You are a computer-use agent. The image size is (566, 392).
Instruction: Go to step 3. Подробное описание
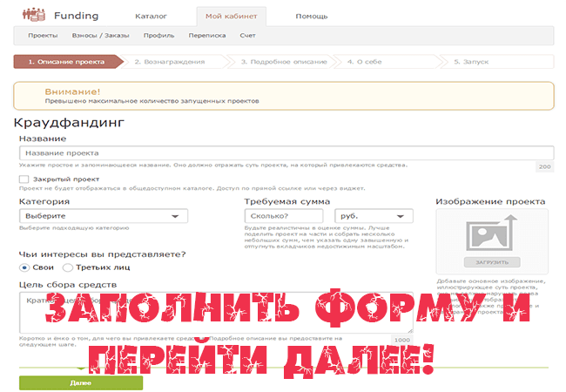284,62
